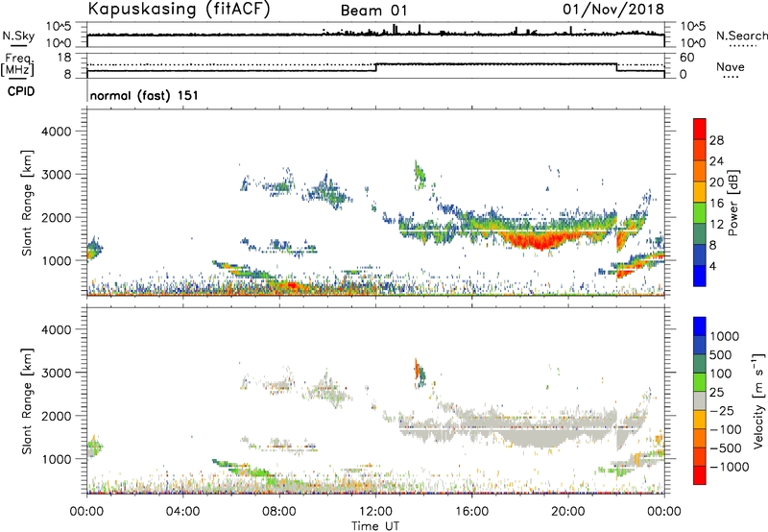Pick the yellow-orange segment of power colorbar
768x532 pixels.
[x=700, y=192]
